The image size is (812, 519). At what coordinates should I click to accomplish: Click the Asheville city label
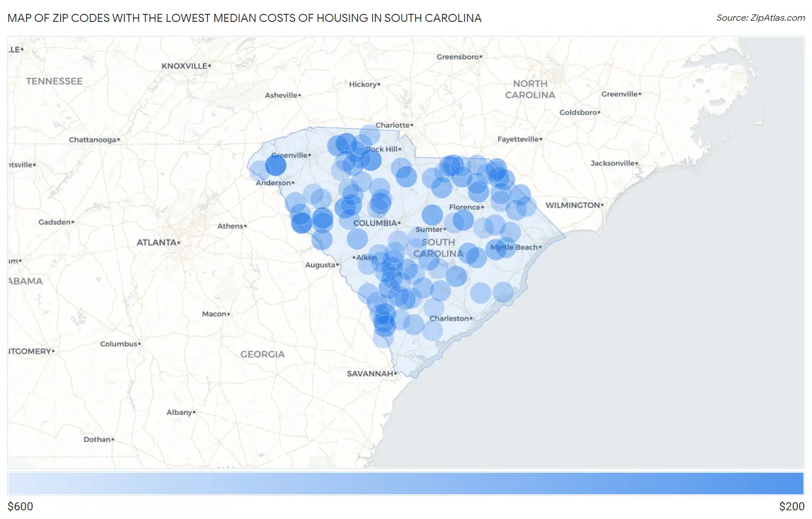coord(282,95)
